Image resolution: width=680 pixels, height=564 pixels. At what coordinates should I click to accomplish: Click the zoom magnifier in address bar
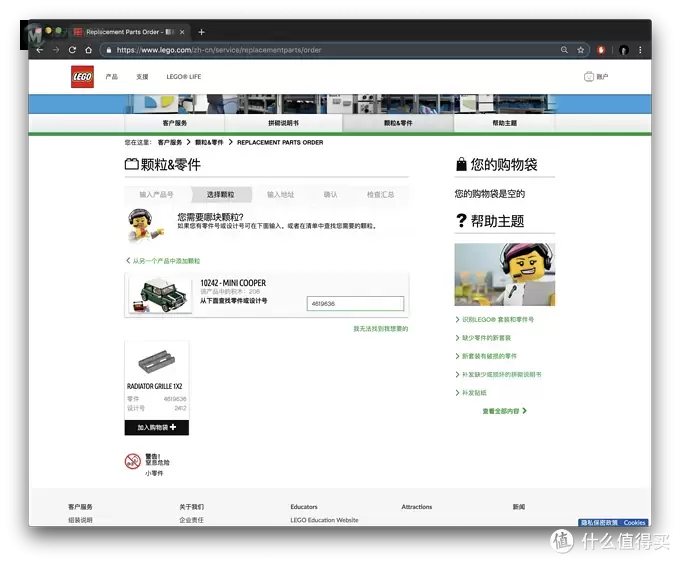coord(564,50)
